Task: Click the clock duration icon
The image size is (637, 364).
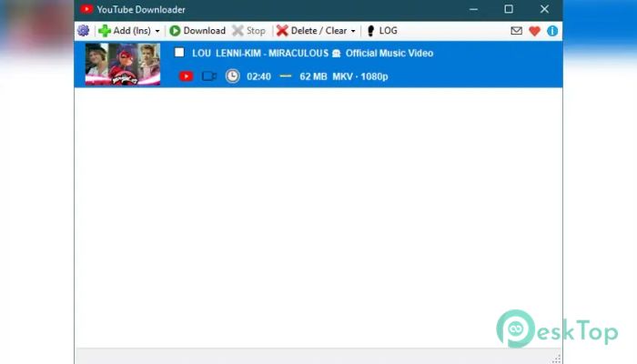Action: pos(232,76)
